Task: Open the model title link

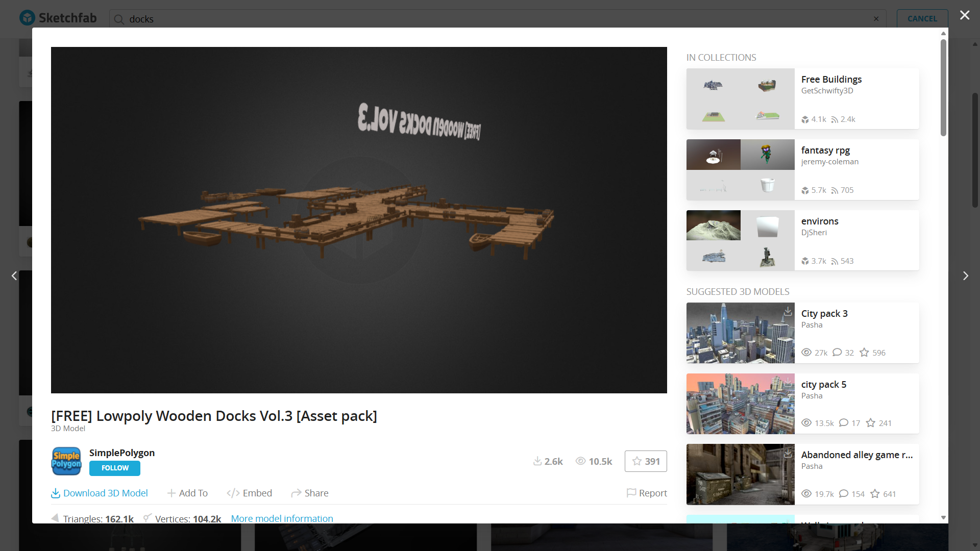Action: (x=214, y=416)
